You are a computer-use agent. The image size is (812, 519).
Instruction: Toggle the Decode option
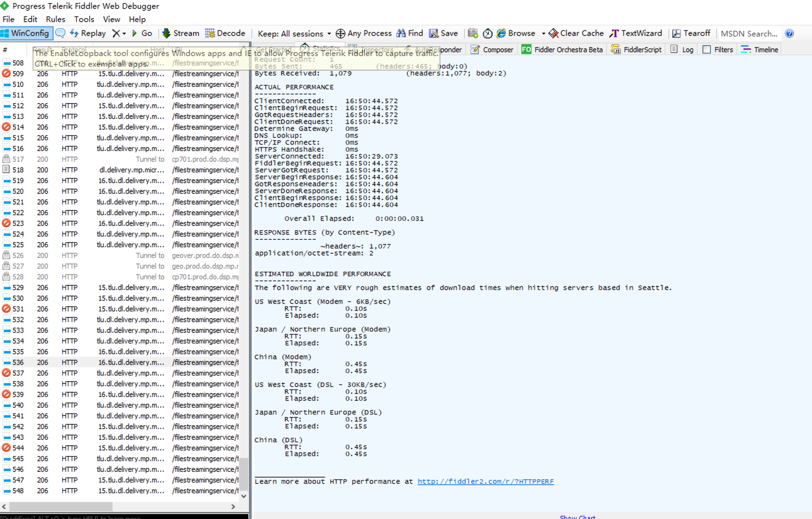tap(225, 33)
